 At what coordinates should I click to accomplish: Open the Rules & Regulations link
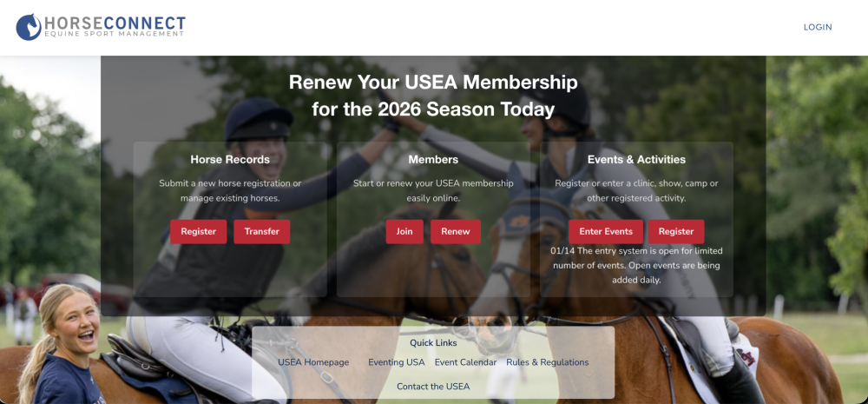coord(548,362)
